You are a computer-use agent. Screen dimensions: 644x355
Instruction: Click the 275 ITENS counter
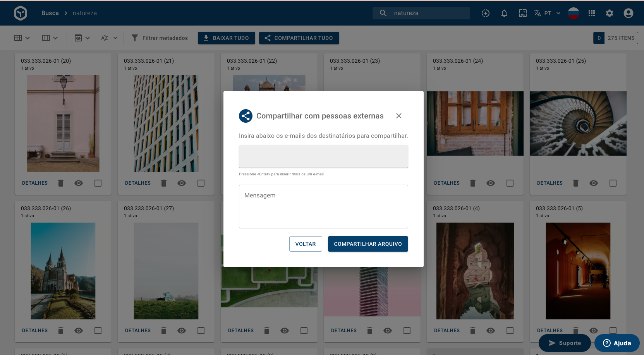[x=621, y=38]
